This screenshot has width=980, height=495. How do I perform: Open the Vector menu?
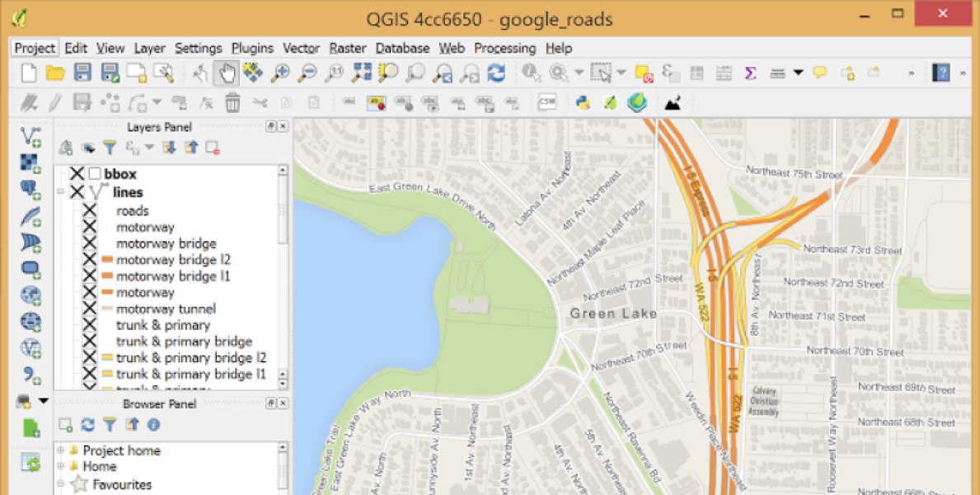coord(301,49)
